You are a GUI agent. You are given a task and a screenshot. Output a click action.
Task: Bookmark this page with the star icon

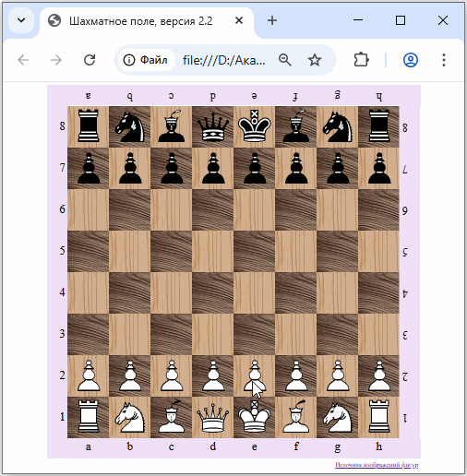coord(315,60)
